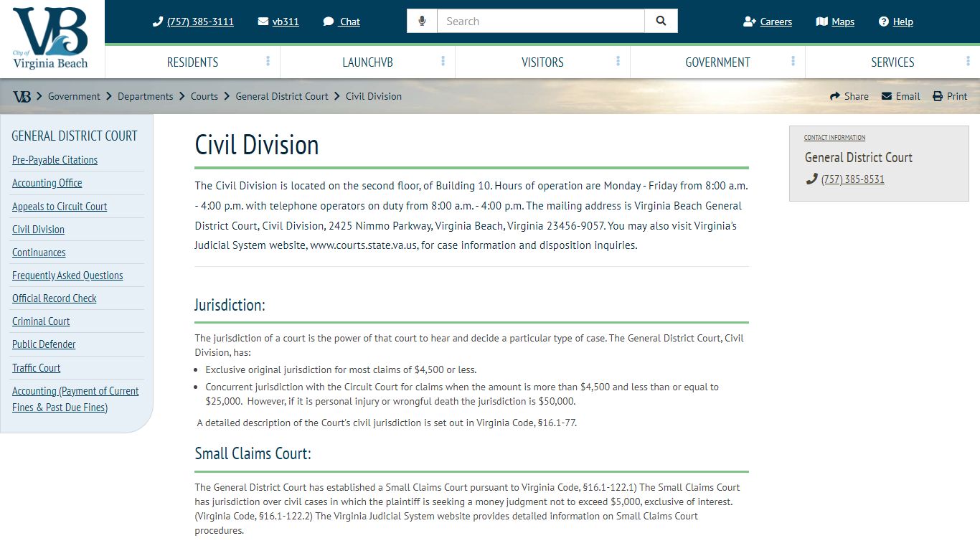Viewport: 980px width, 551px height.
Task: Click the magnifying glass search button
Action: (661, 21)
